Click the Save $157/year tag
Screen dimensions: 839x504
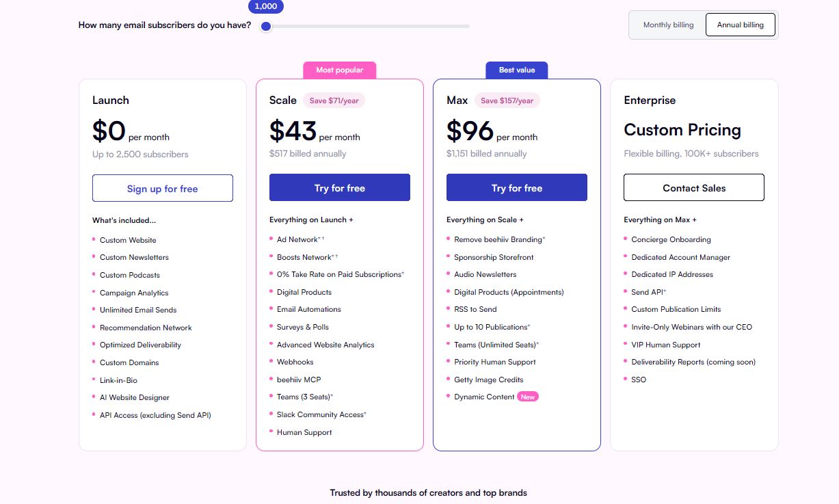click(x=507, y=101)
